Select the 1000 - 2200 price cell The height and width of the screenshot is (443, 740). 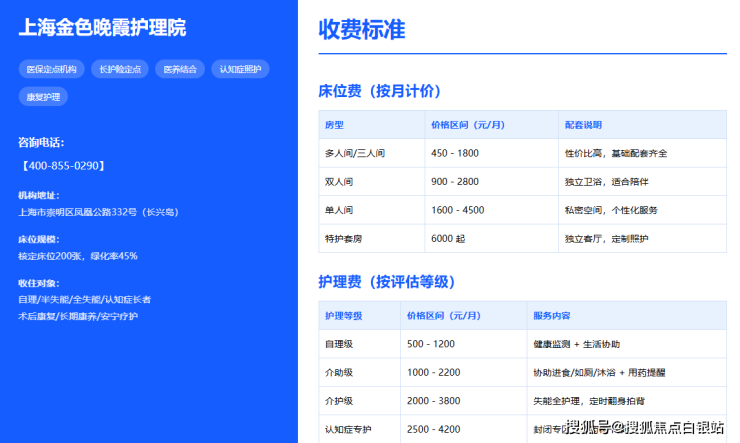click(x=464, y=372)
